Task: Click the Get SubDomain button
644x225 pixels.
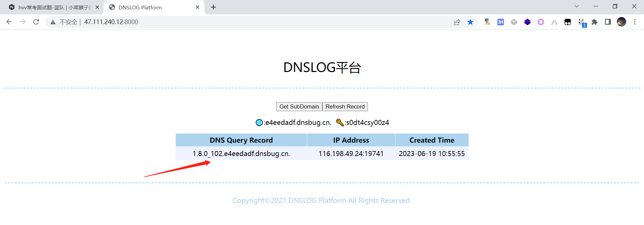Action: click(299, 106)
